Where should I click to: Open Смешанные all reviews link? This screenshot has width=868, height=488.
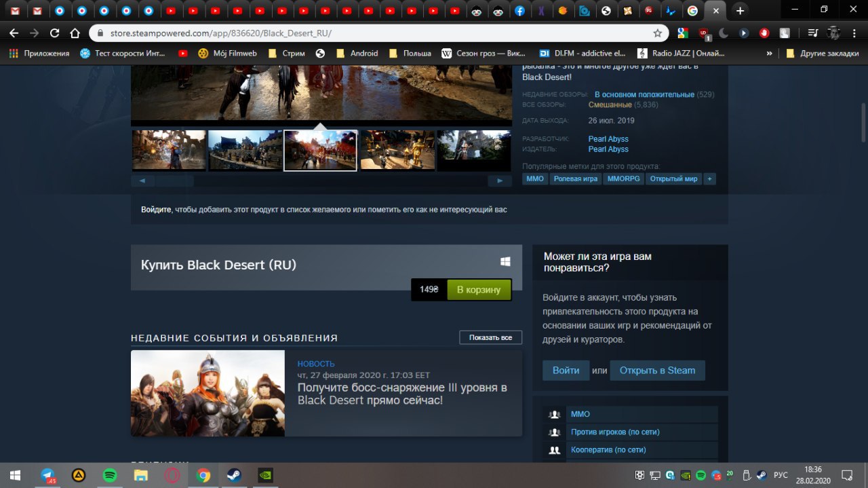coord(610,105)
